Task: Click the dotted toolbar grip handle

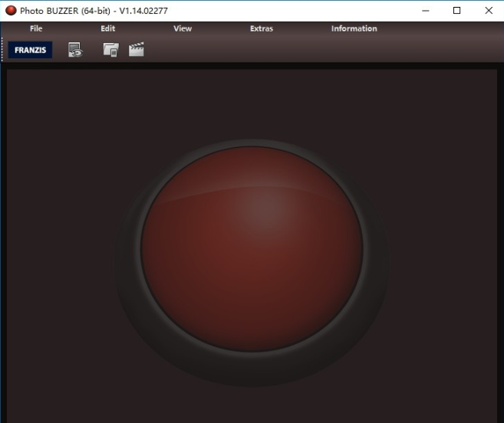Action: coord(3,51)
